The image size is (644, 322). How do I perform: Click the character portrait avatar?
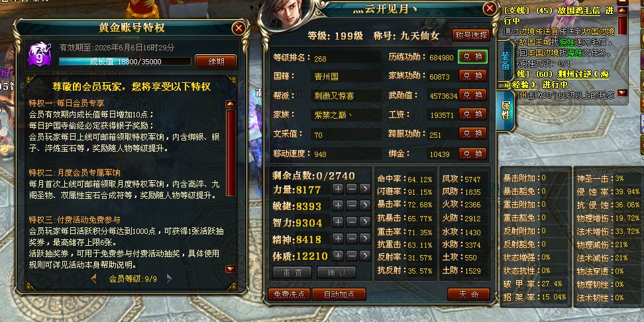(286, 15)
